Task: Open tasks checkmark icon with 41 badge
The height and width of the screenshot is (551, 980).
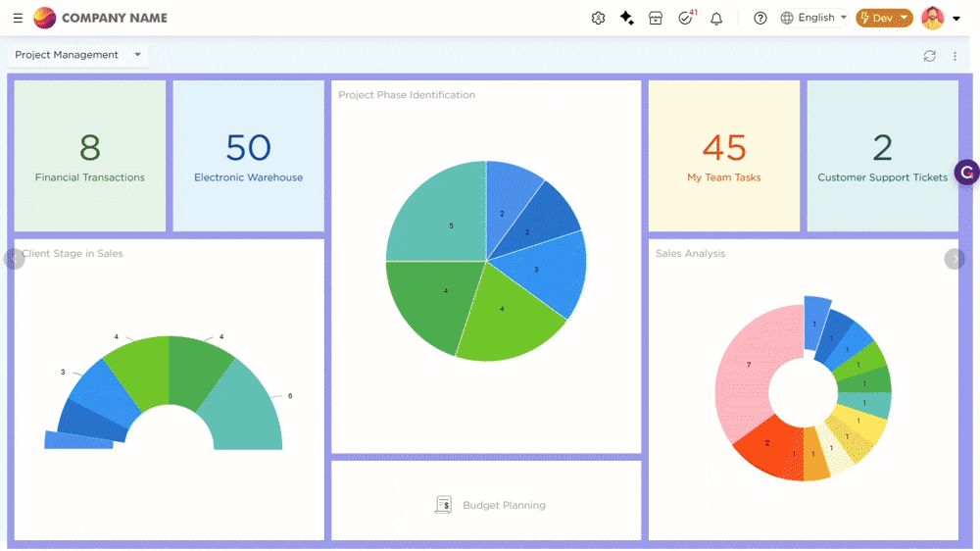Action: (686, 18)
